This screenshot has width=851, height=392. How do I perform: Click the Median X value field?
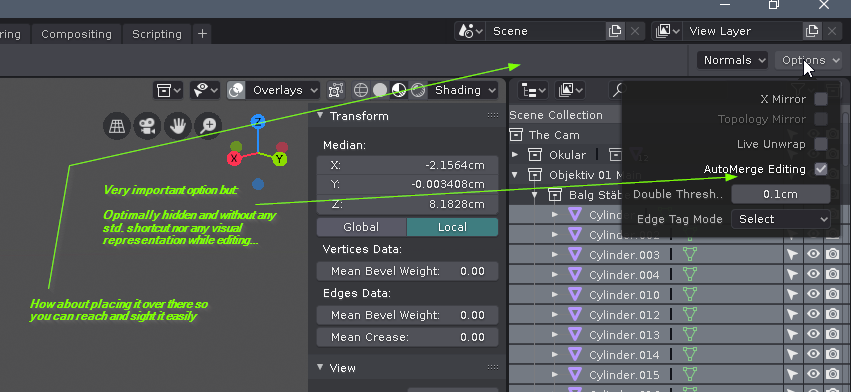407,165
